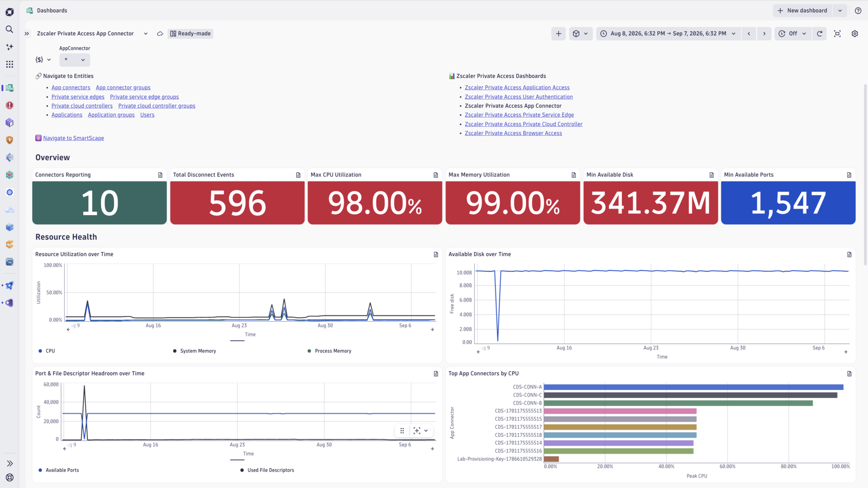The image size is (868, 488).
Task: Click the CDS-CONN-A bar in the CPU chart
Action: (x=693, y=387)
